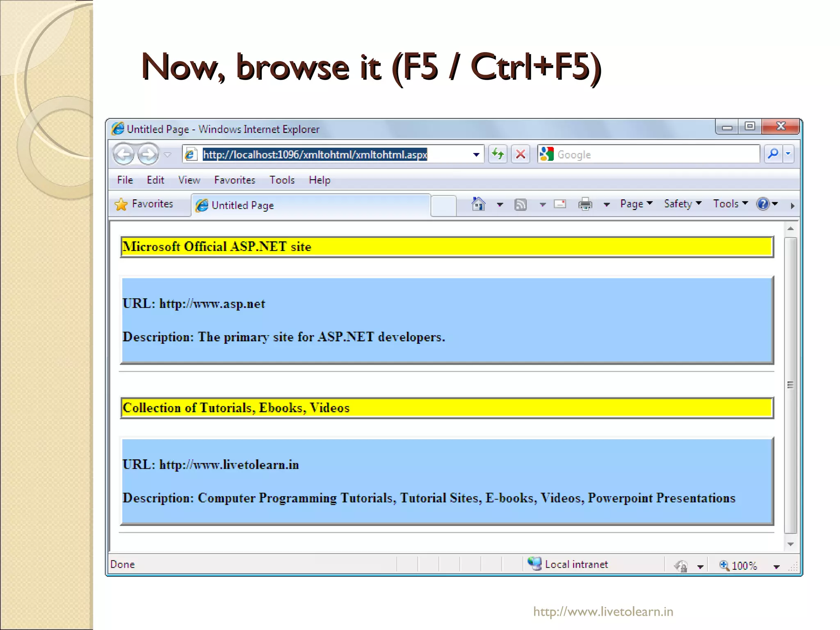Click the protected mode security icon
This screenshot has width=840, height=630.
[681, 566]
